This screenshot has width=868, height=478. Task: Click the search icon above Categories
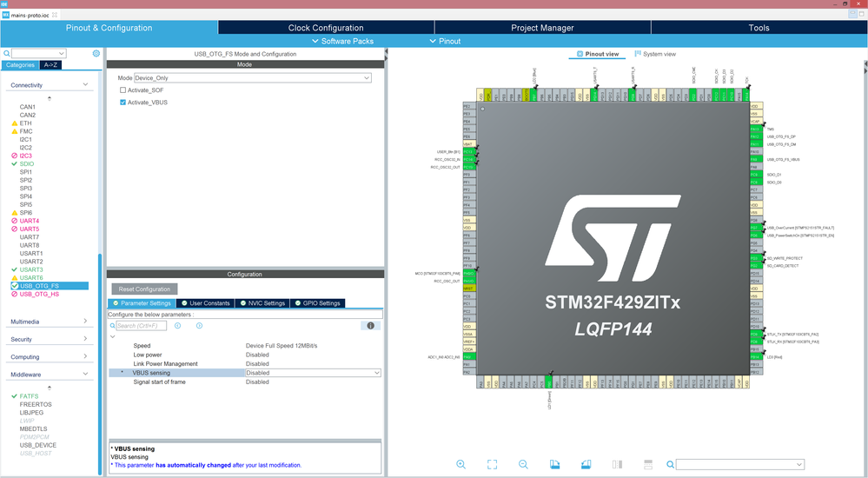7,53
